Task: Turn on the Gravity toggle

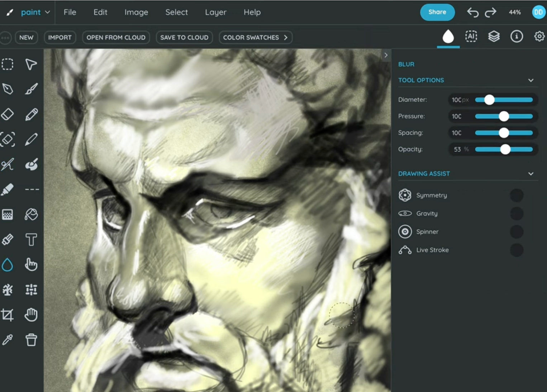Action: coord(516,214)
